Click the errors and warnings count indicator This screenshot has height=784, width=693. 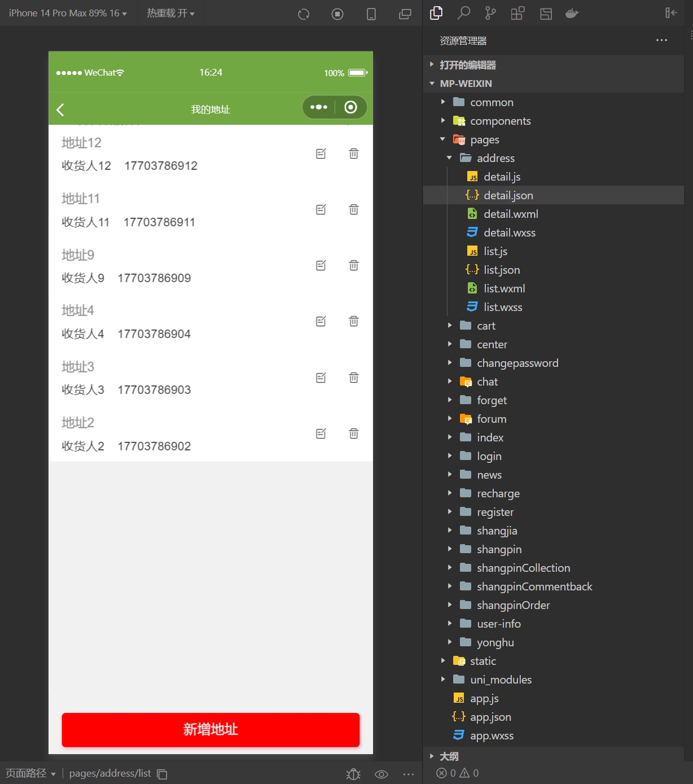458,773
